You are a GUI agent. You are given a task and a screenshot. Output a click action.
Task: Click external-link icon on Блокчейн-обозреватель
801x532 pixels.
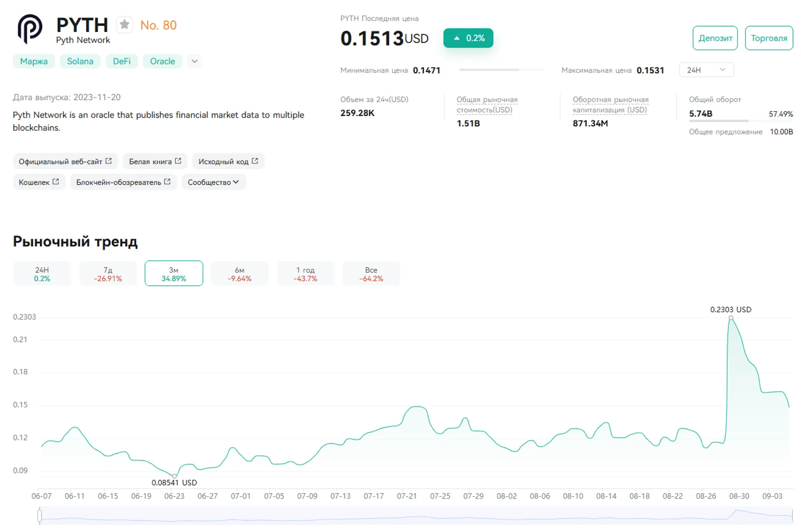coord(167,182)
